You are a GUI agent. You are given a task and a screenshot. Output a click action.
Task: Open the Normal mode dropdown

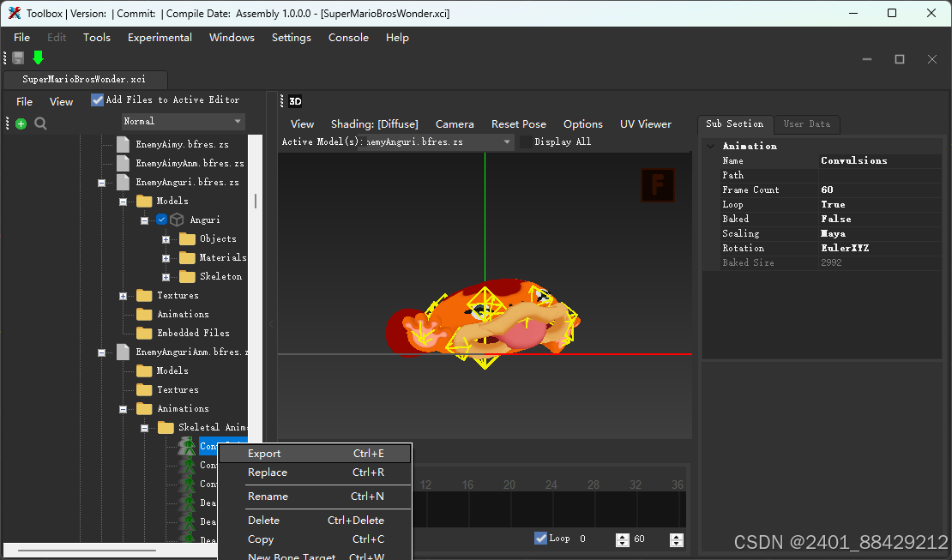tap(183, 122)
